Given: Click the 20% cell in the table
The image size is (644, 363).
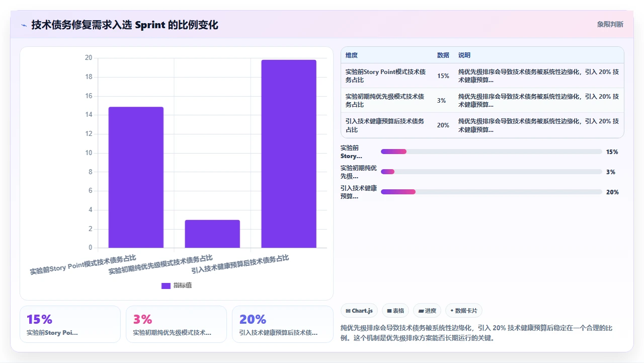Looking at the screenshot, I should tap(443, 125).
